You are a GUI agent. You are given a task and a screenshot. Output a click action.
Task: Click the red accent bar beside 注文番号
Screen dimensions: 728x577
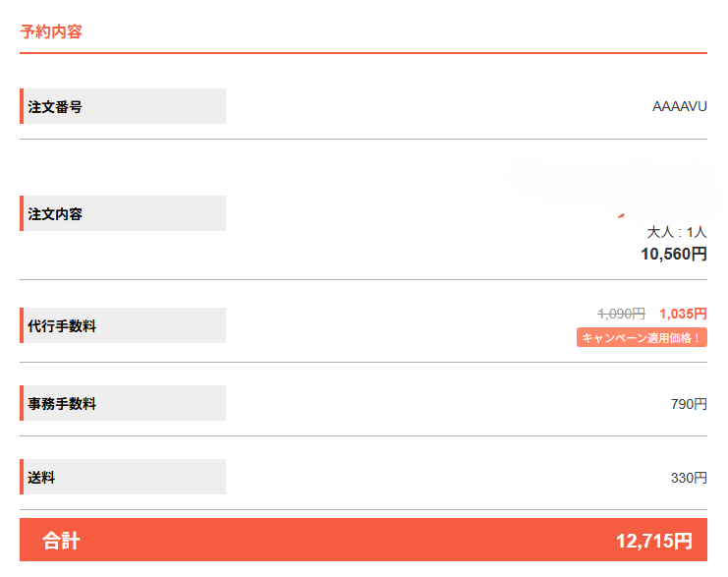[22, 106]
